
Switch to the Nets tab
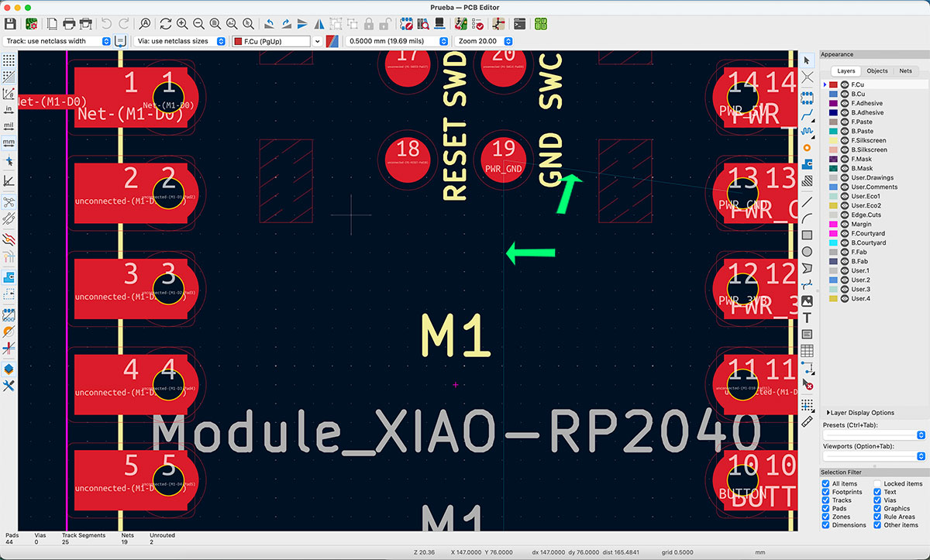905,70
